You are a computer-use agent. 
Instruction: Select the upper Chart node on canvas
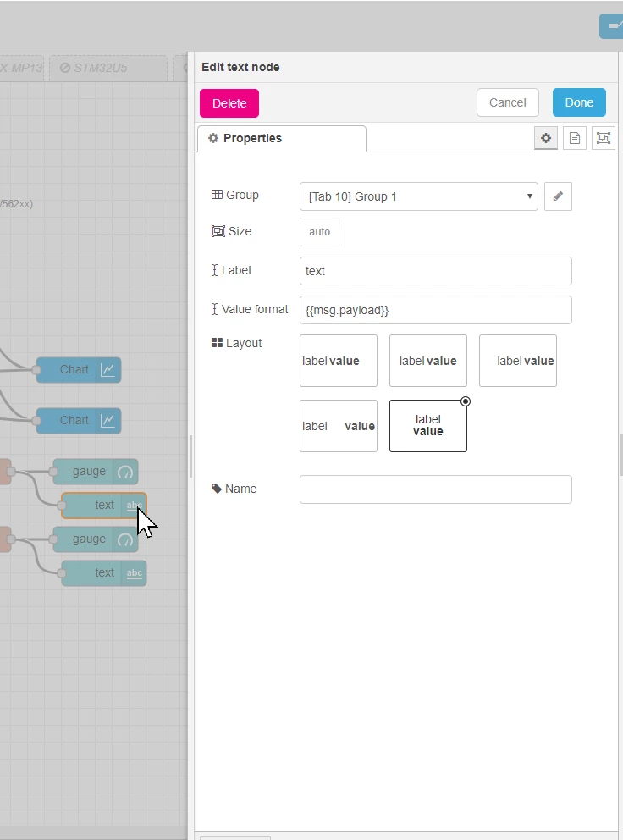point(78,370)
